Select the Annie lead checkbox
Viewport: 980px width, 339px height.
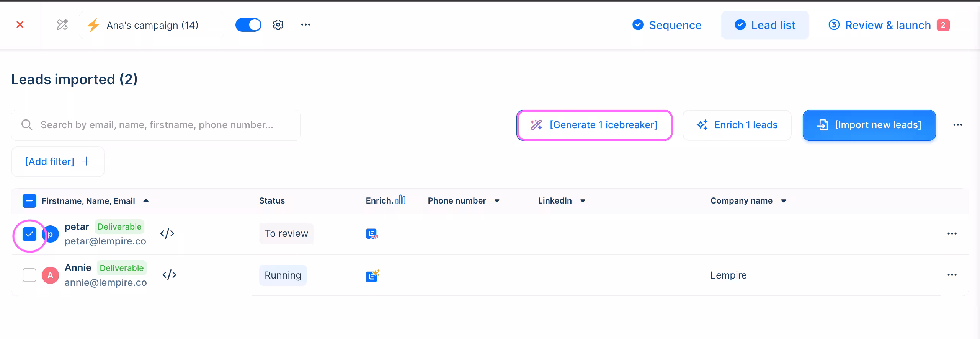(x=29, y=275)
